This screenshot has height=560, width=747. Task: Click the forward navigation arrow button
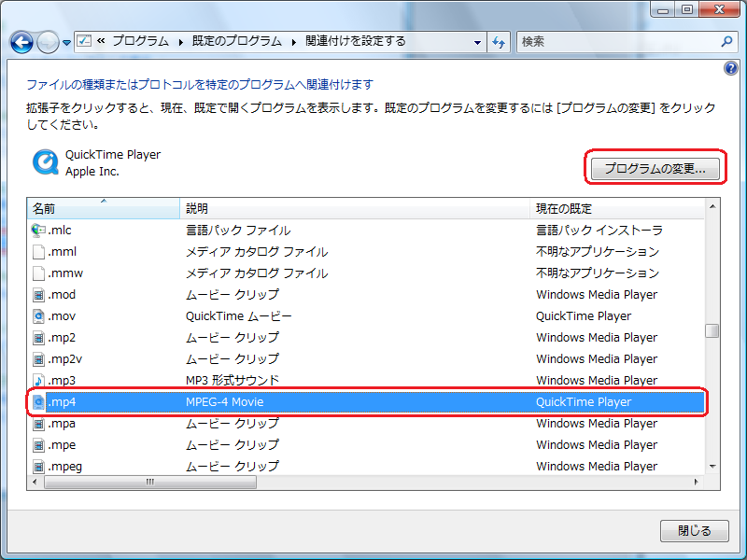(x=48, y=42)
